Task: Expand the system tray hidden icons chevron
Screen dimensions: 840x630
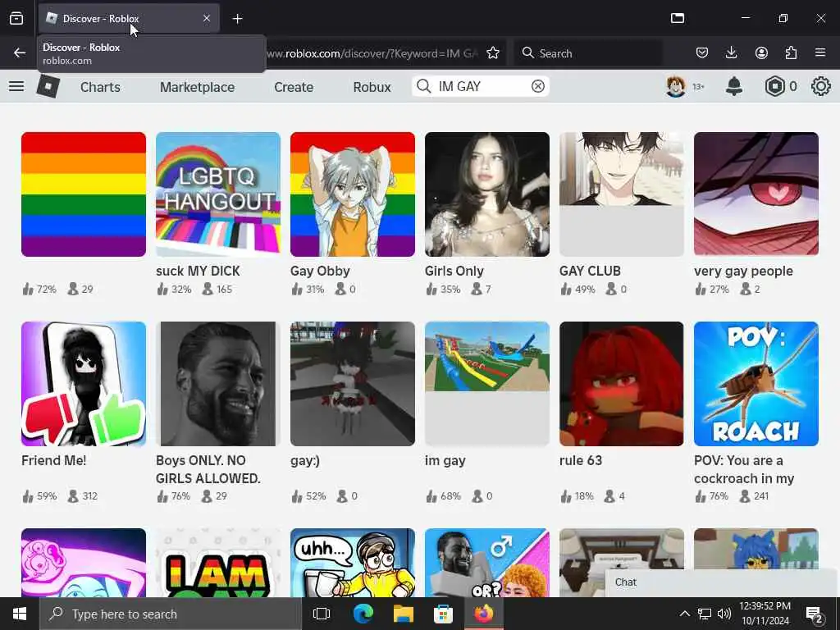Action: (685, 614)
